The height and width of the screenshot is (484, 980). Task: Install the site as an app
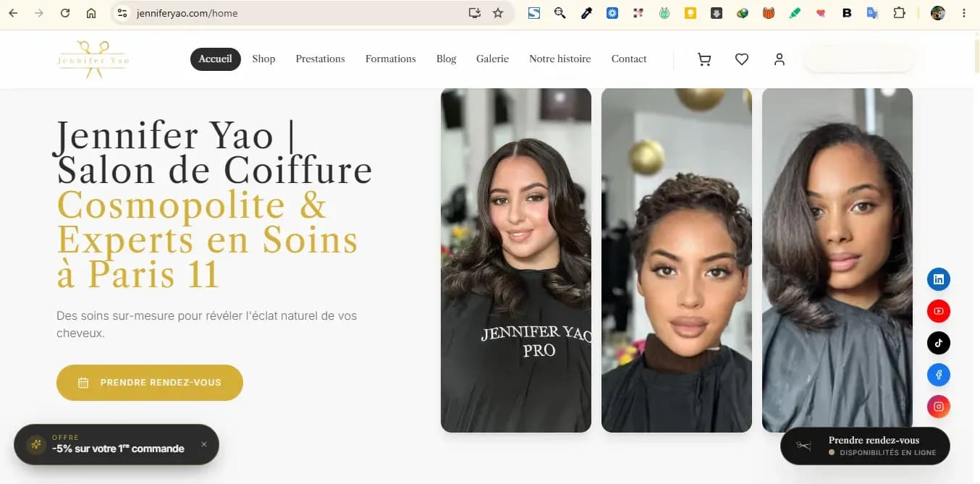[x=475, y=13]
